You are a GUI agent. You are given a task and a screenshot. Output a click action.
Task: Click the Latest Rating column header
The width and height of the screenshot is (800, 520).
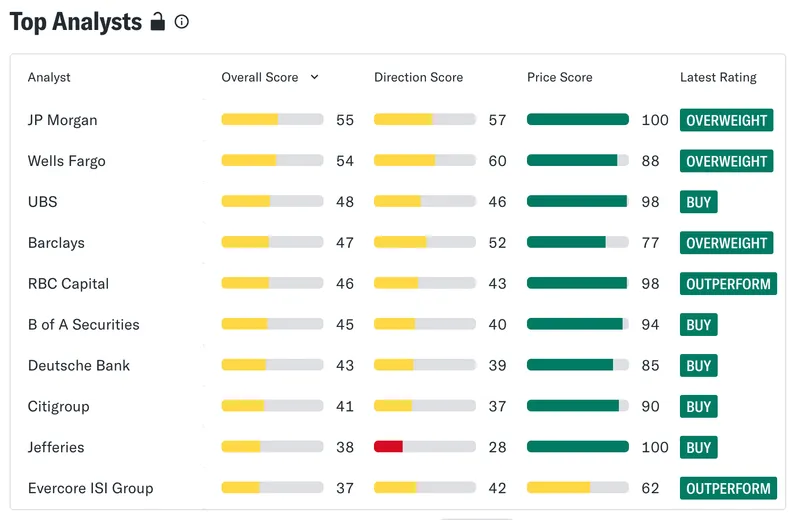click(x=718, y=77)
